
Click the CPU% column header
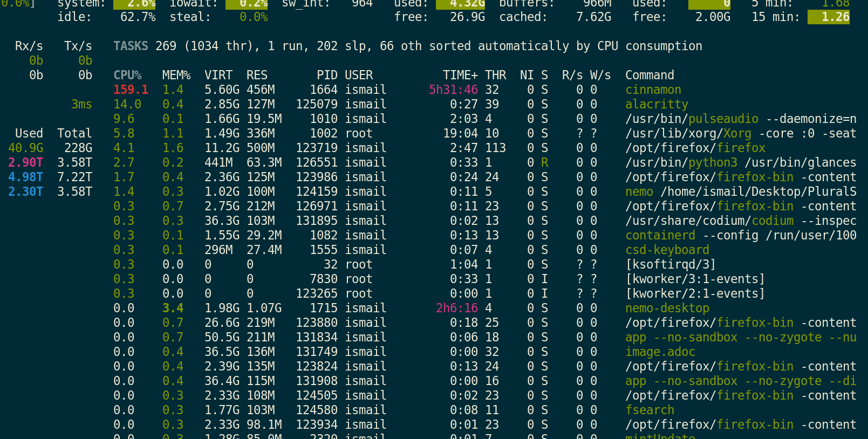pos(127,75)
